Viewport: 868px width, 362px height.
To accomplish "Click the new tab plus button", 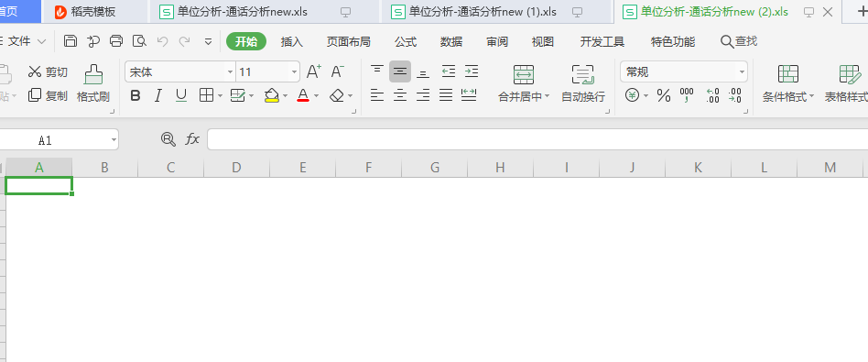I will click(x=862, y=12).
